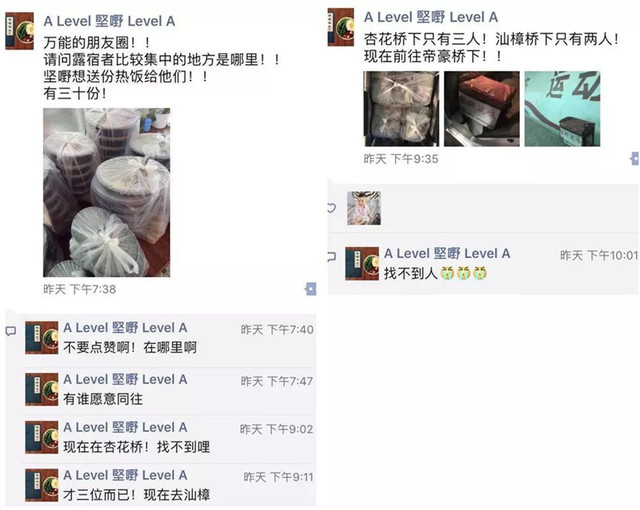This screenshot has height=510, width=640.
Task: Open comment menu icon beside 下午9:35 timestamp
Action: [635, 158]
